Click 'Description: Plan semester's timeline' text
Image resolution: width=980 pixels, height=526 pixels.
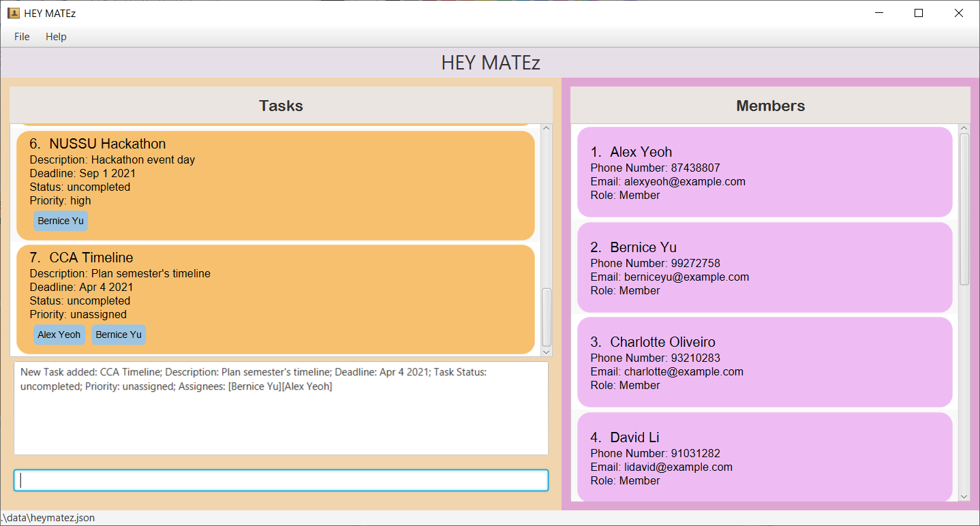pyautogui.click(x=120, y=274)
